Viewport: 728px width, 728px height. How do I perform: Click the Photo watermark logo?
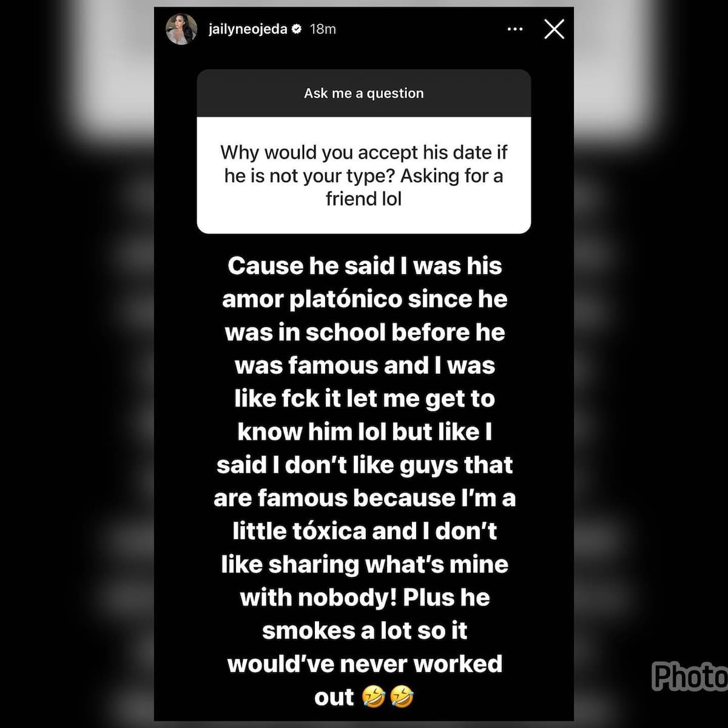(x=690, y=676)
